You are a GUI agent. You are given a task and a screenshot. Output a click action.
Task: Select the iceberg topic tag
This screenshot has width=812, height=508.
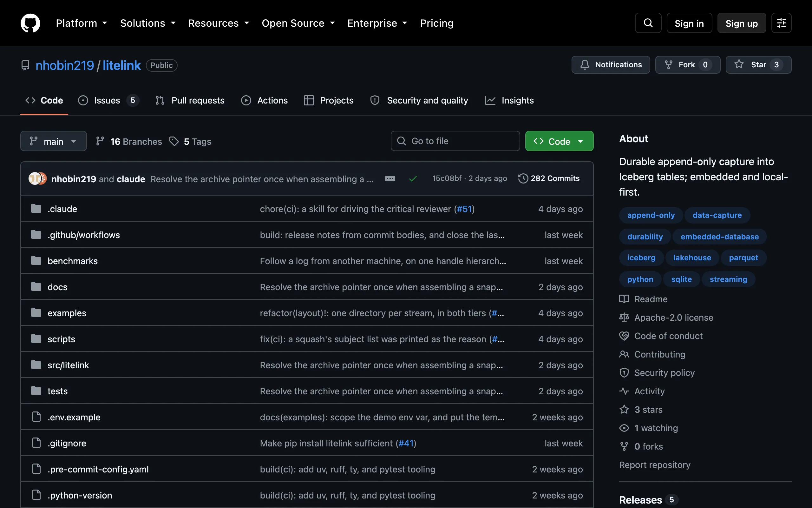(x=641, y=258)
